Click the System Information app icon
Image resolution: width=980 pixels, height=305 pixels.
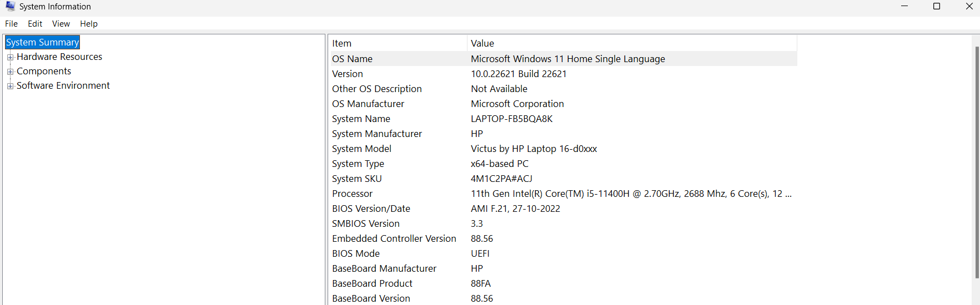[10, 6]
